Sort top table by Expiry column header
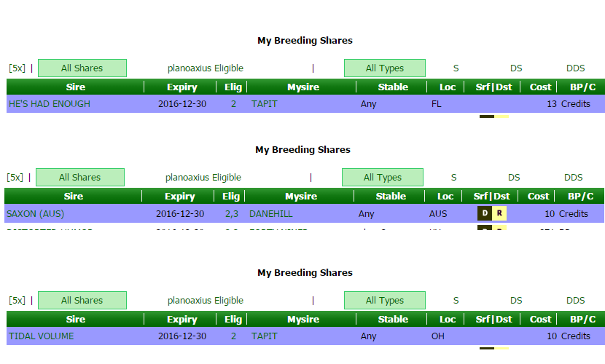This screenshot has width=605, height=364. pyautogui.click(x=182, y=87)
